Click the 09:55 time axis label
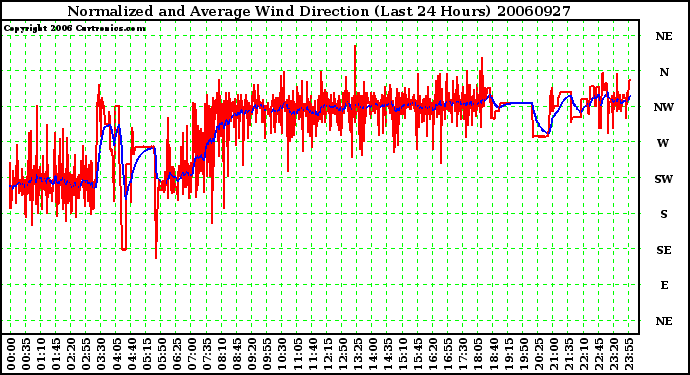The image size is (690, 375). pos(267,354)
